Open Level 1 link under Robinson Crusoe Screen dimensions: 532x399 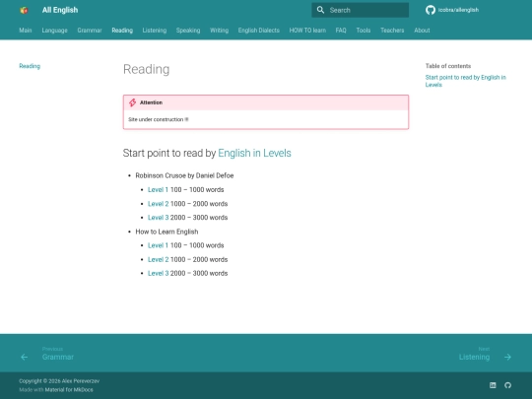click(x=158, y=190)
